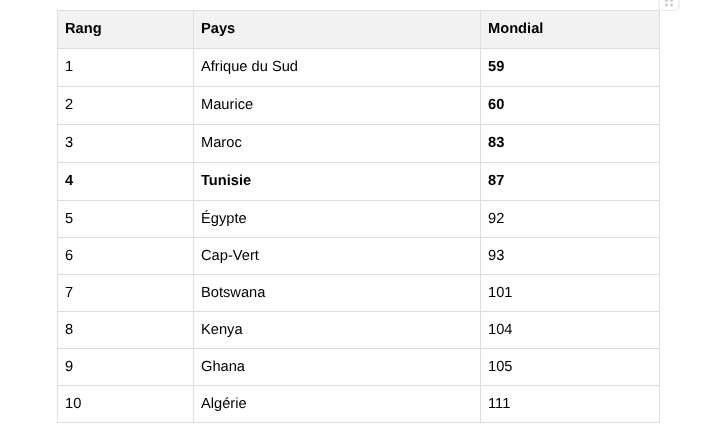Viewport: 702px width, 447px height.
Task: Select the Rang column header
Action: [x=83, y=29]
